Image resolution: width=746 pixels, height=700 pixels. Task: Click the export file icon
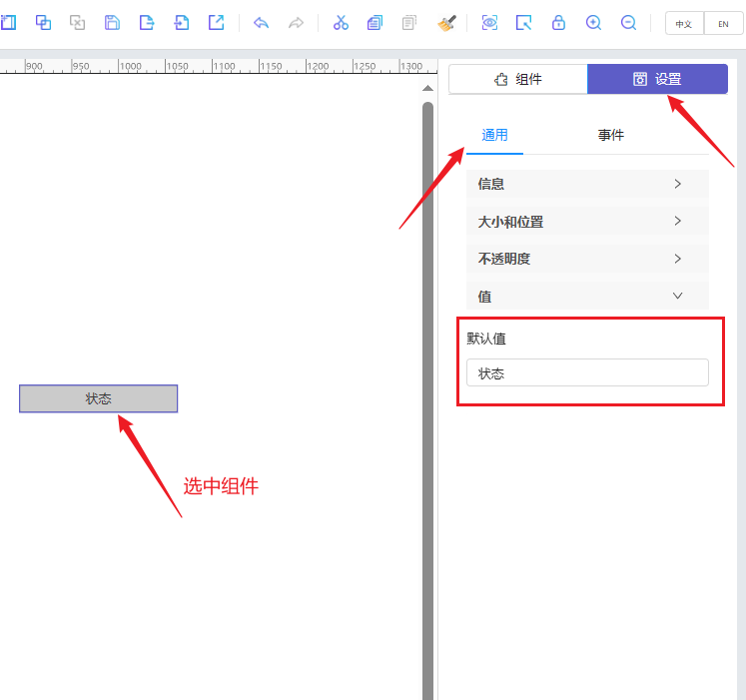coord(147,22)
